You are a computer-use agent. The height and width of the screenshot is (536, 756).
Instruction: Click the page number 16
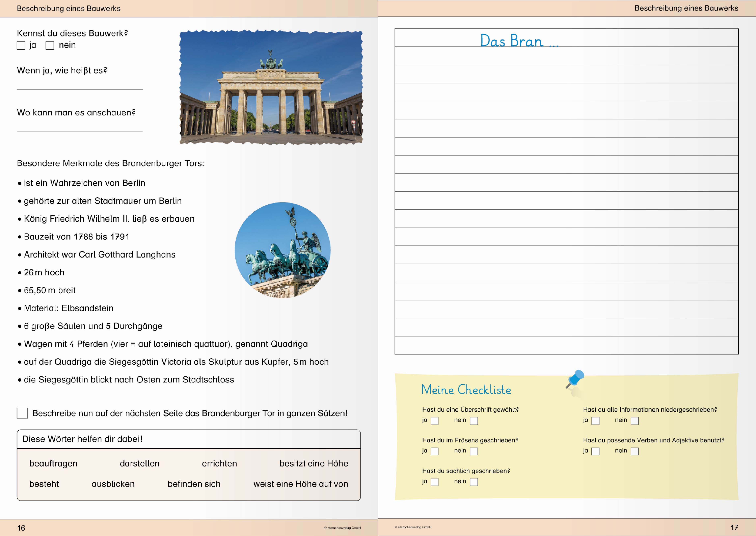[x=21, y=528]
